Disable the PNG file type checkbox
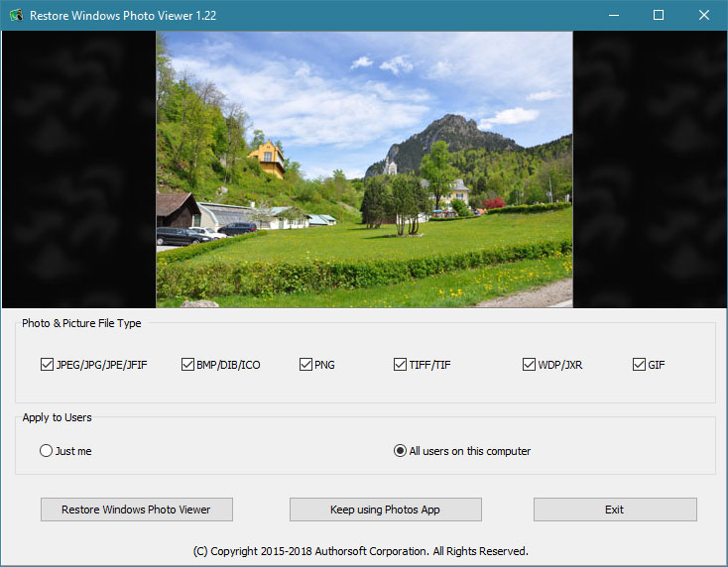The width and height of the screenshot is (728, 567). (x=305, y=365)
